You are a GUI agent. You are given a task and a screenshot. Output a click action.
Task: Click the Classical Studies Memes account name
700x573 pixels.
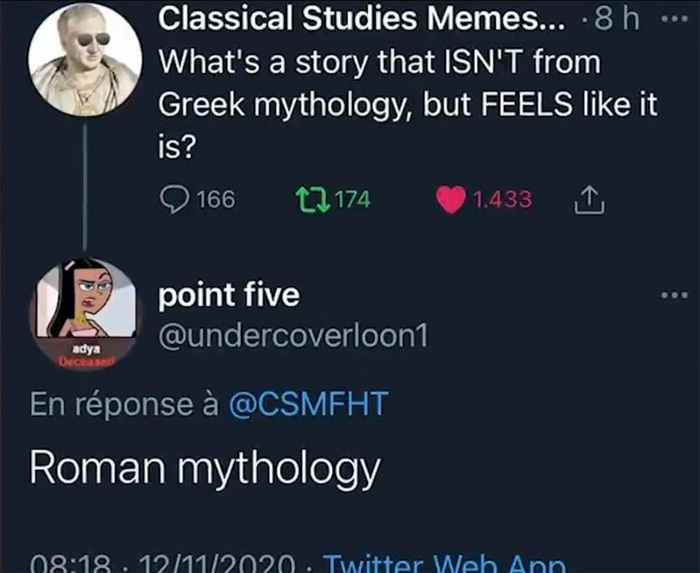point(362,18)
